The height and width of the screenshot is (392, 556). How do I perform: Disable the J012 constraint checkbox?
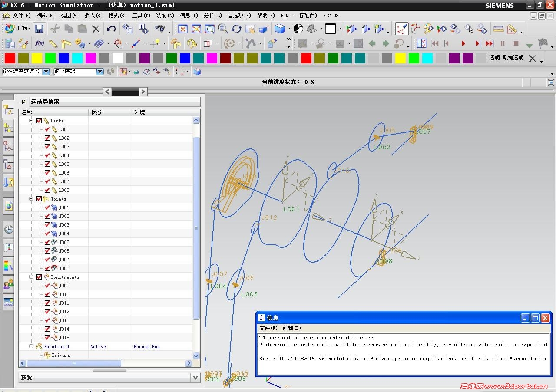[x=47, y=312]
